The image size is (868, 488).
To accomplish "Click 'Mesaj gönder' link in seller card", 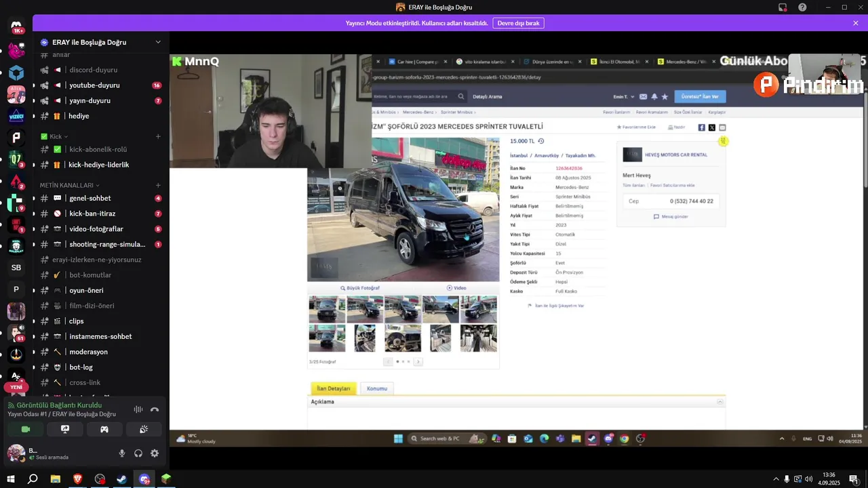I will click(x=671, y=217).
